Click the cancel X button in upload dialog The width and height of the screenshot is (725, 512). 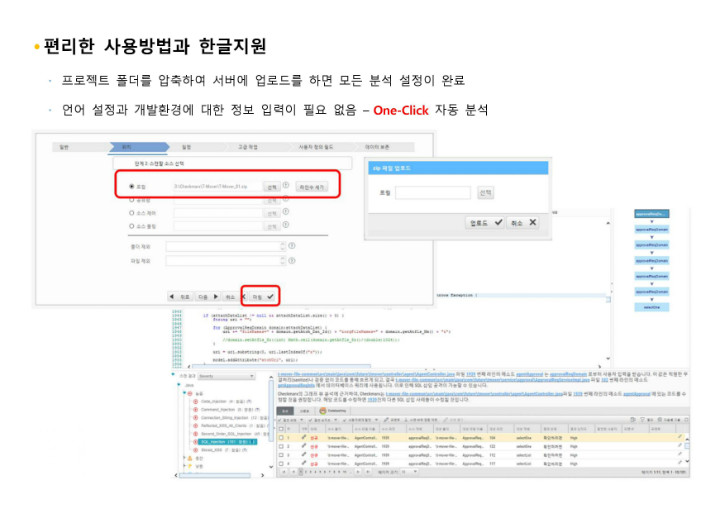(523, 222)
